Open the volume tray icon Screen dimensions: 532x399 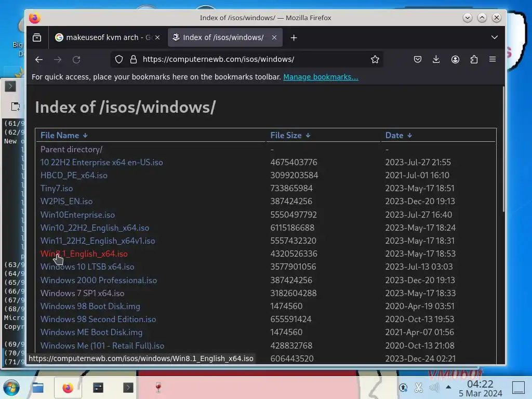click(434, 388)
